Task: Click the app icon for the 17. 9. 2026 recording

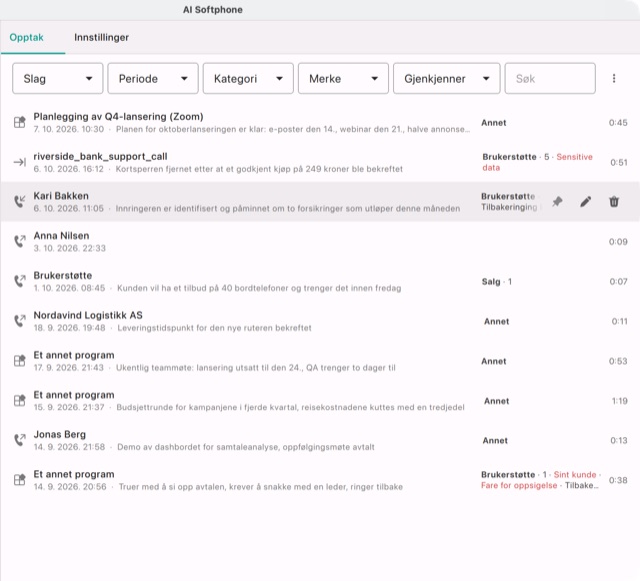Action: tap(20, 361)
